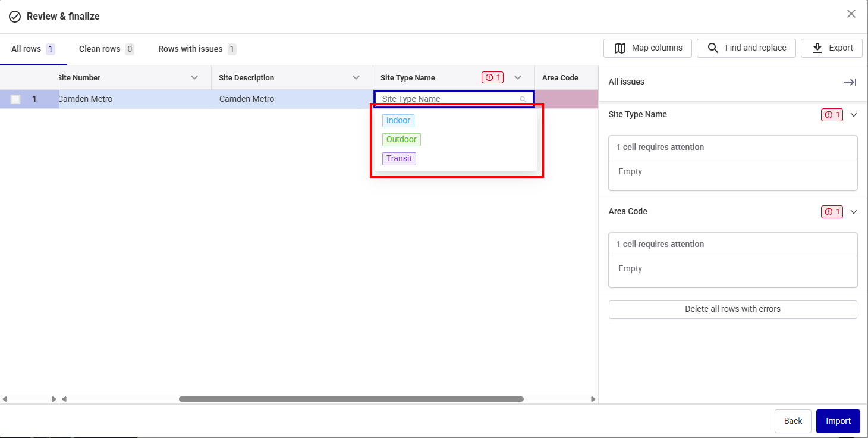868x438 pixels.
Task: Click the Camden Metro Site Description cell
Action: point(292,99)
